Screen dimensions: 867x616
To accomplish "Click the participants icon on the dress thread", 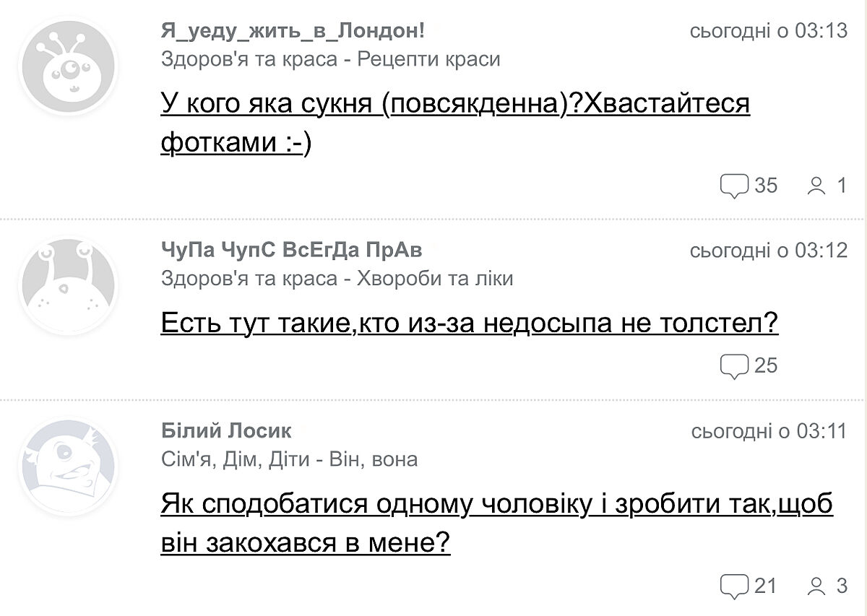I will click(x=816, y=186).
